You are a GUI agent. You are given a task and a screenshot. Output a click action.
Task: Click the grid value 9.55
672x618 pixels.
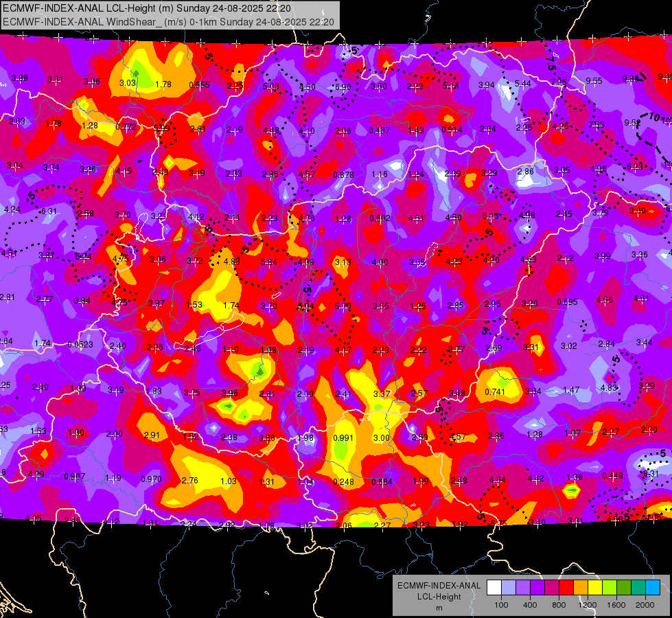(x=594, y=81)
